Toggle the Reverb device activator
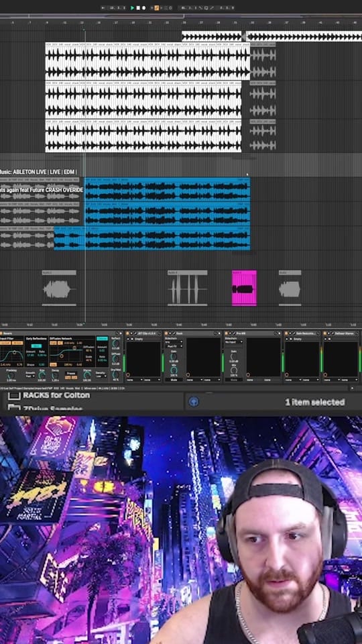The image size is (362, 644). click(1, 333)
